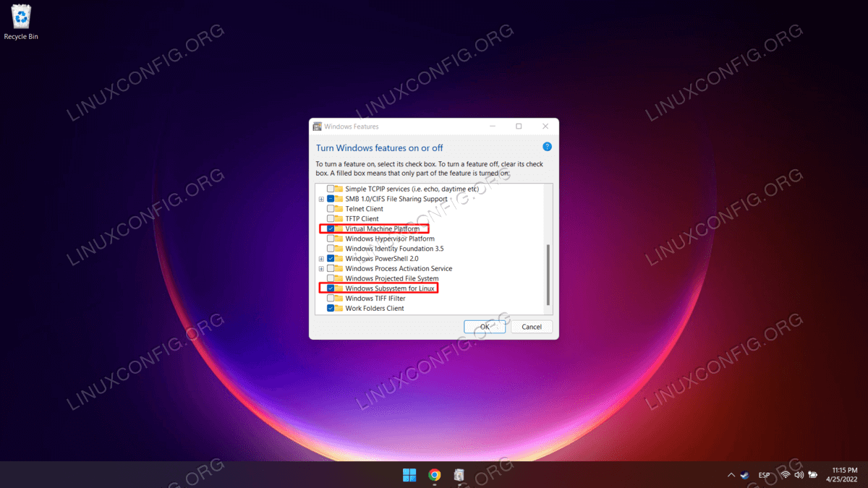
Task: Open the Windows Features taskbar app icon
Action: [459, 475]
